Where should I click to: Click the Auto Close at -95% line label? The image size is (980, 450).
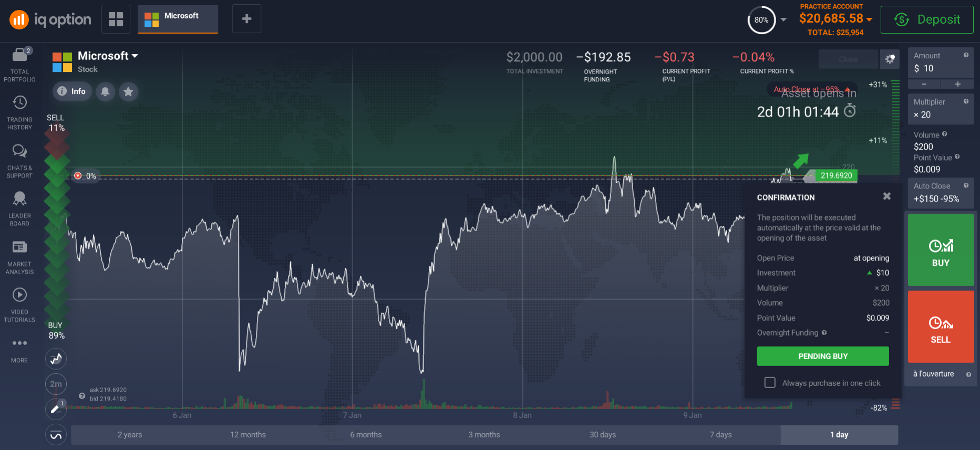pyautogui.click(x=811, y=89)
